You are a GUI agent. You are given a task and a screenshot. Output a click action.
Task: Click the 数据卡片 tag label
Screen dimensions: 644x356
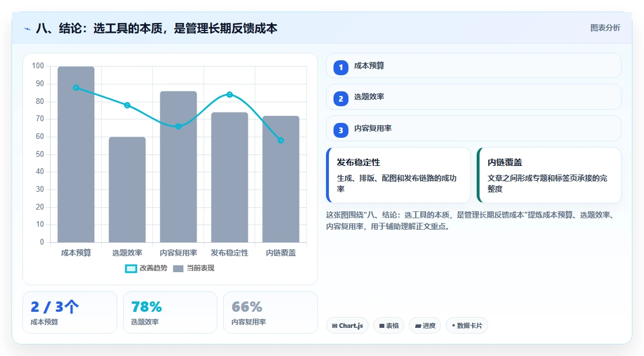pos(469,326)
